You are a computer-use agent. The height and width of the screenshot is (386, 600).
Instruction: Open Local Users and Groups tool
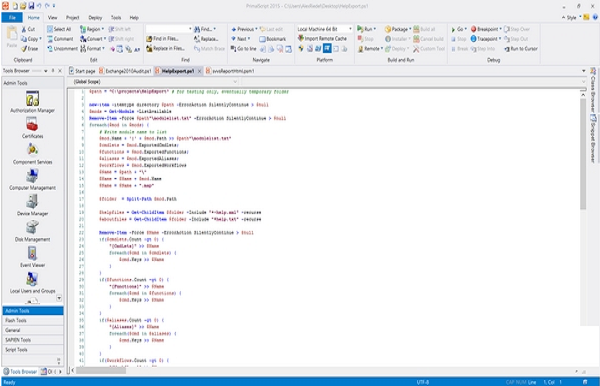[x=33, y=283]
